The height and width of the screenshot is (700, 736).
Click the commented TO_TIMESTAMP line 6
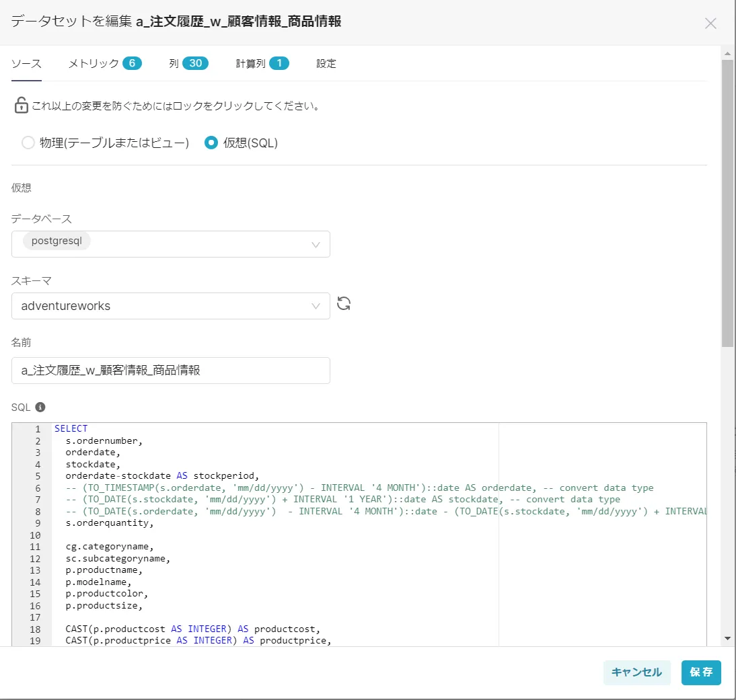(359, 488)
